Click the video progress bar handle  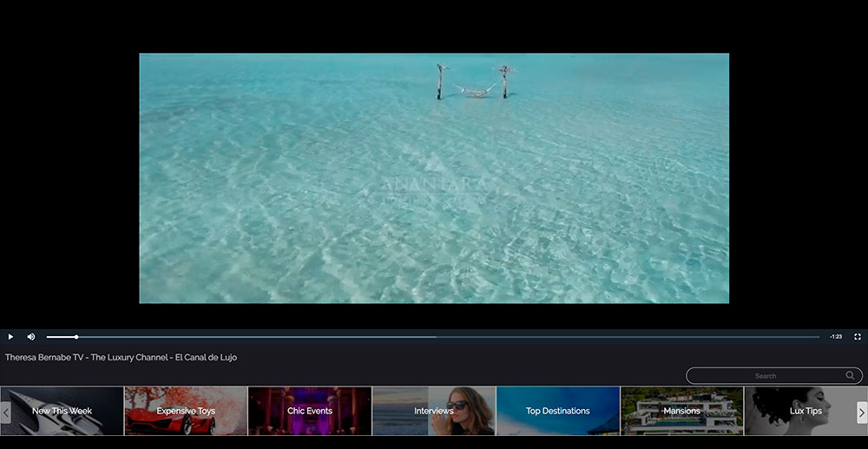[x=76, y=337]
